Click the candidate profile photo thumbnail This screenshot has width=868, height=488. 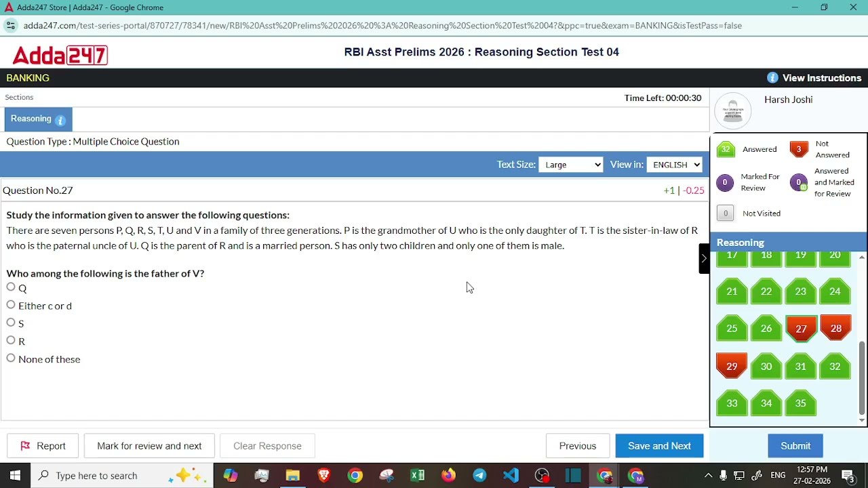(x=733, y=110)
